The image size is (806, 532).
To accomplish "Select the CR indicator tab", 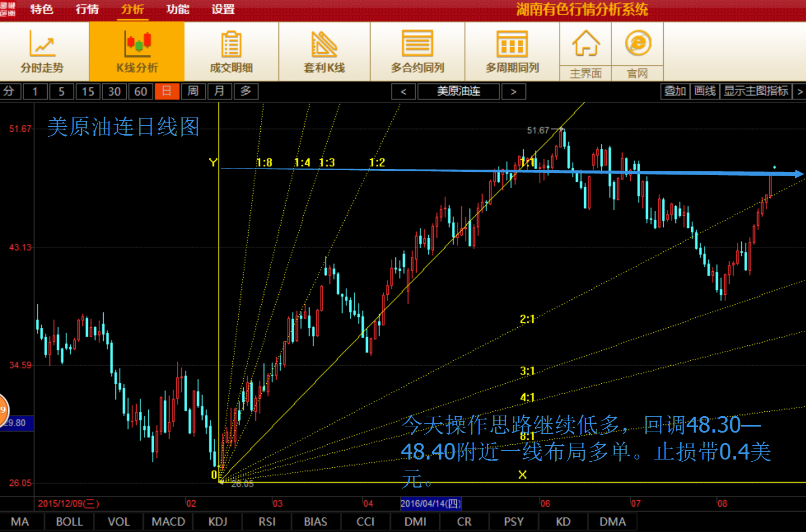I will coord(464,522).
